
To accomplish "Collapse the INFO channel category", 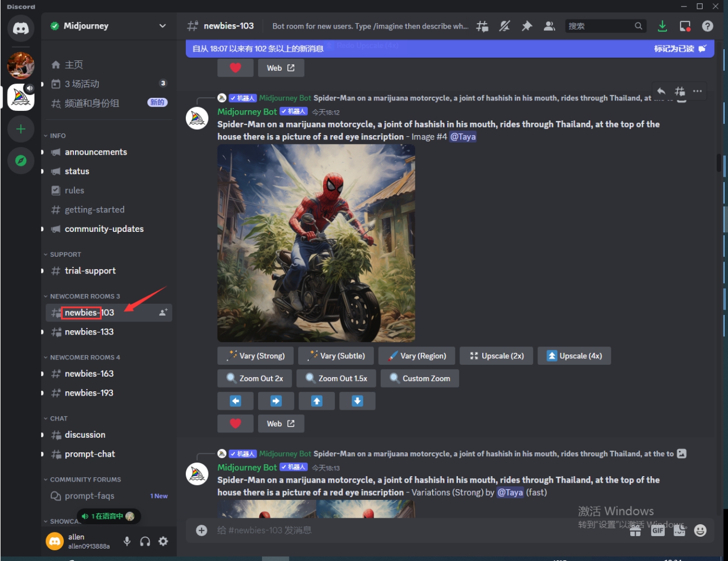I will pyautogui.click(x=57, y=136).
